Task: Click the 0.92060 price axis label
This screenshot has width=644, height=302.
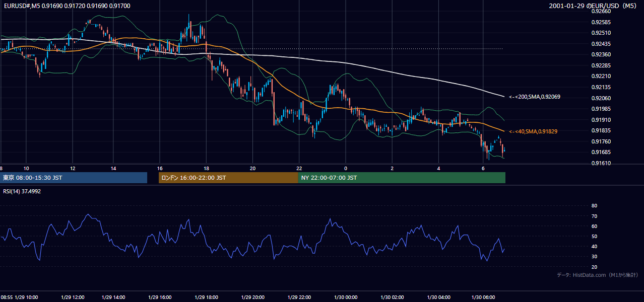Action: coord(601,98)
